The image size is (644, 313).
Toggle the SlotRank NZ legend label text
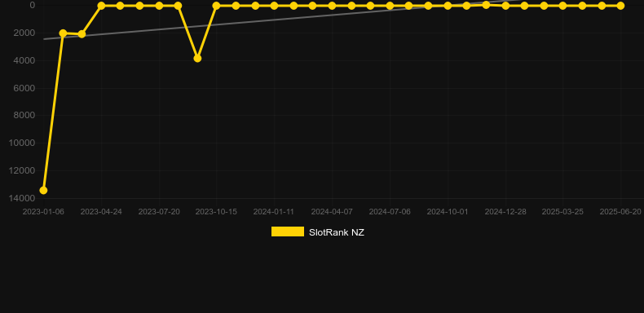click(337, 232)
